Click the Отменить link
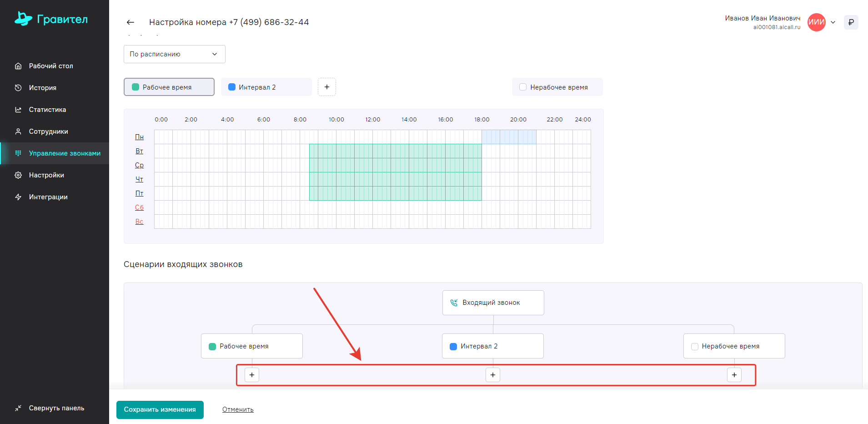The image size is (868, 424). [x=238, y=409]
